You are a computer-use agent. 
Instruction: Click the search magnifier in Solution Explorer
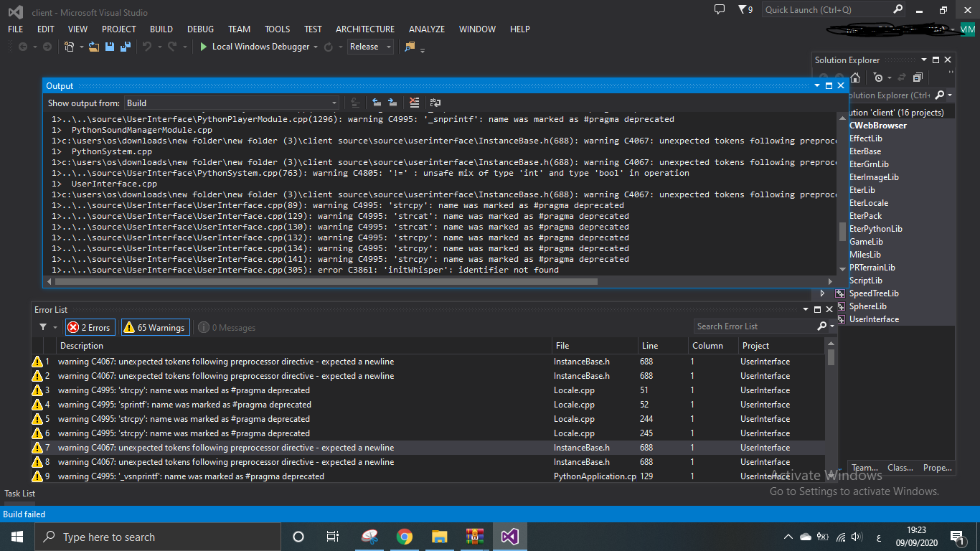[x=939, y=95]
